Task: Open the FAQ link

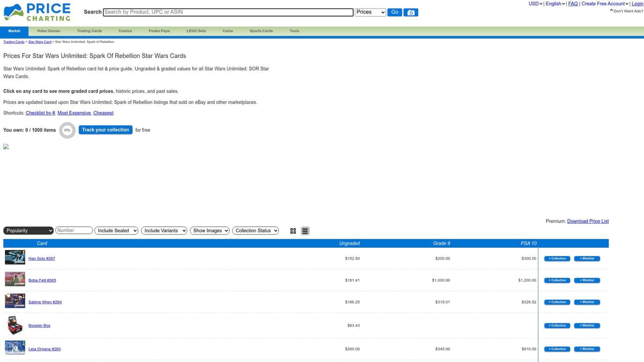Action: coord(573,4)
